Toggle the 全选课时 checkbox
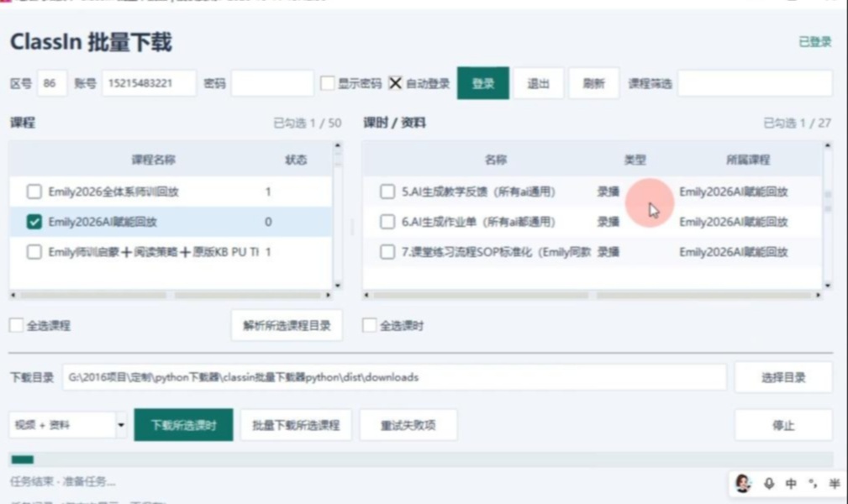The image size is (848, 504). point(370,326)
